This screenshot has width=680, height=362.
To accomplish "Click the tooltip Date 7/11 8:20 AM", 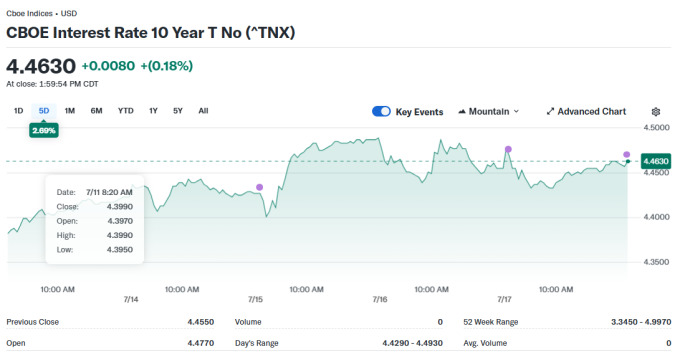I will (95, 192).
